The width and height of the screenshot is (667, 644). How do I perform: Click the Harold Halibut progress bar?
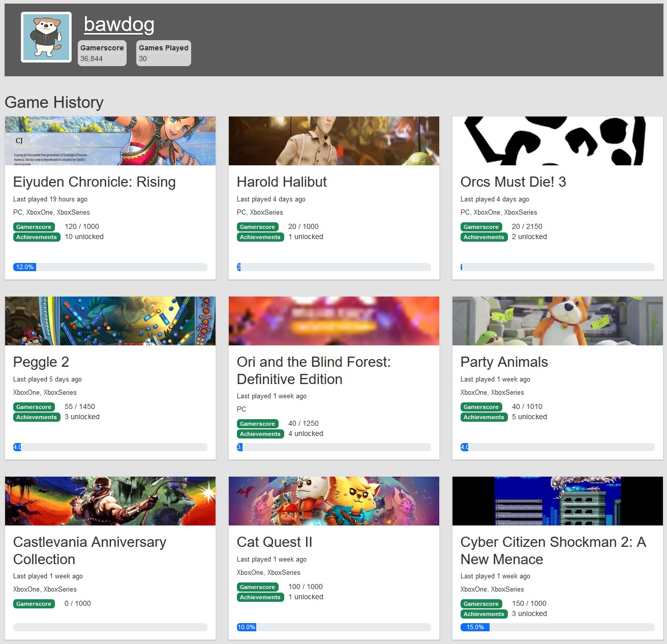click(334, 267)
